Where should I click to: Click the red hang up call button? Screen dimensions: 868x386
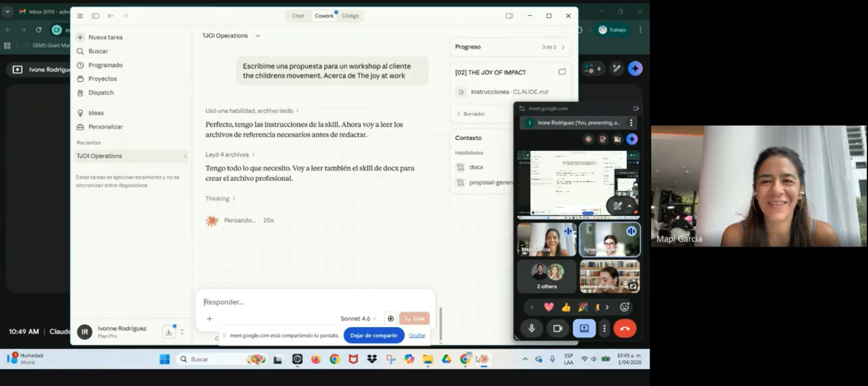click(624, 329)
